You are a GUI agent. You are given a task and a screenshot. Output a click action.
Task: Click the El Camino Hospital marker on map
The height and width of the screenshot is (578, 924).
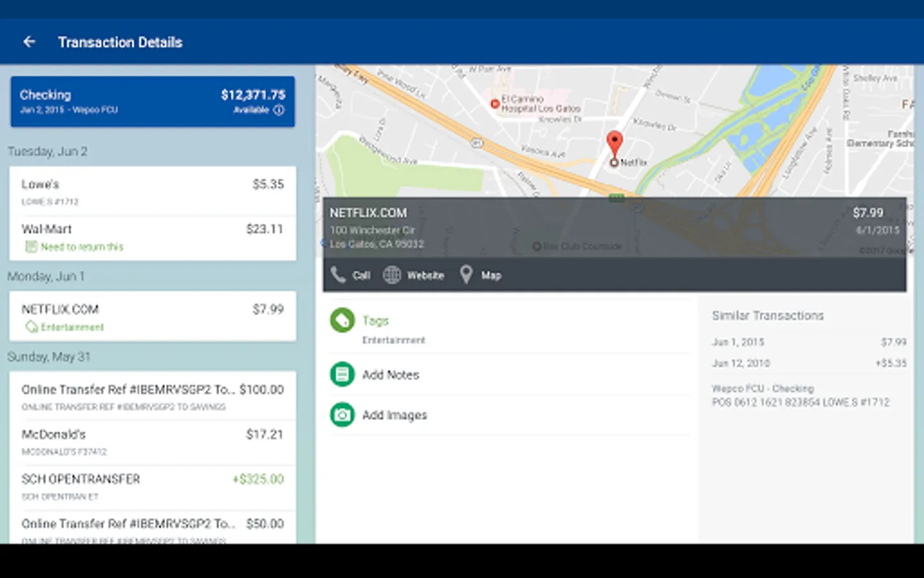pos(495,103)
